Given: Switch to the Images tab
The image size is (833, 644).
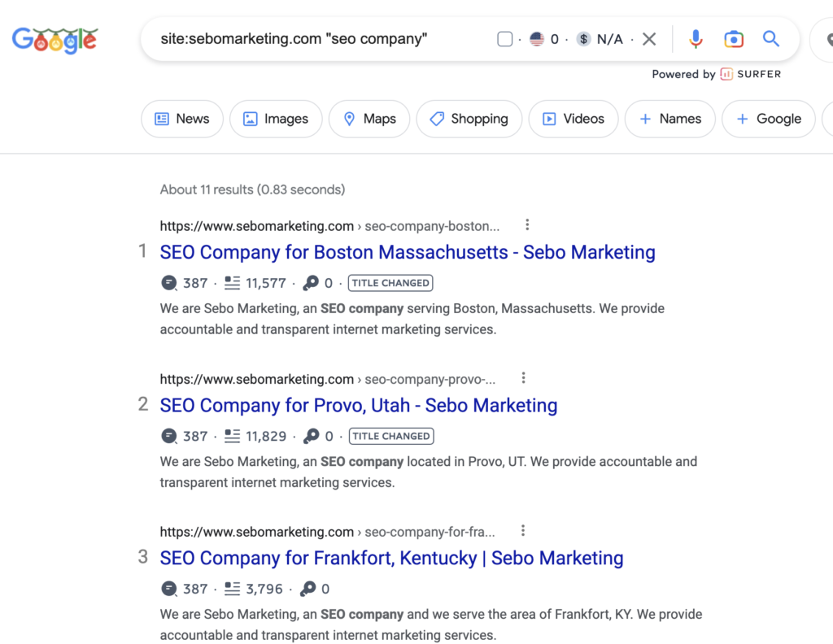Looking at the screenshot, I should [276, 119].
